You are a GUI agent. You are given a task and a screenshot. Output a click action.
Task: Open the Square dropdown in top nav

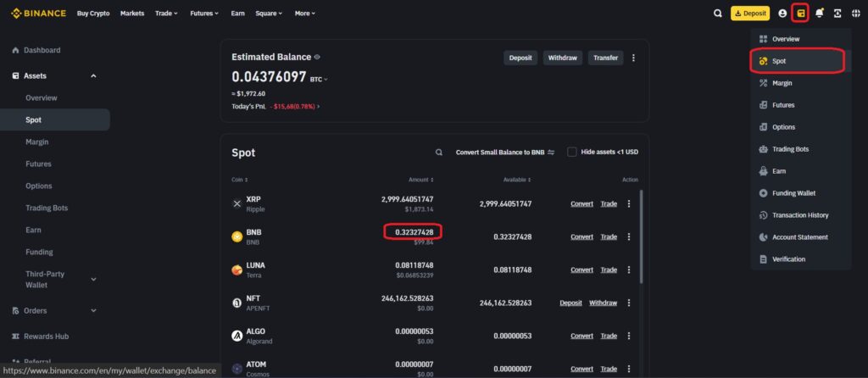tap(269, 14)
